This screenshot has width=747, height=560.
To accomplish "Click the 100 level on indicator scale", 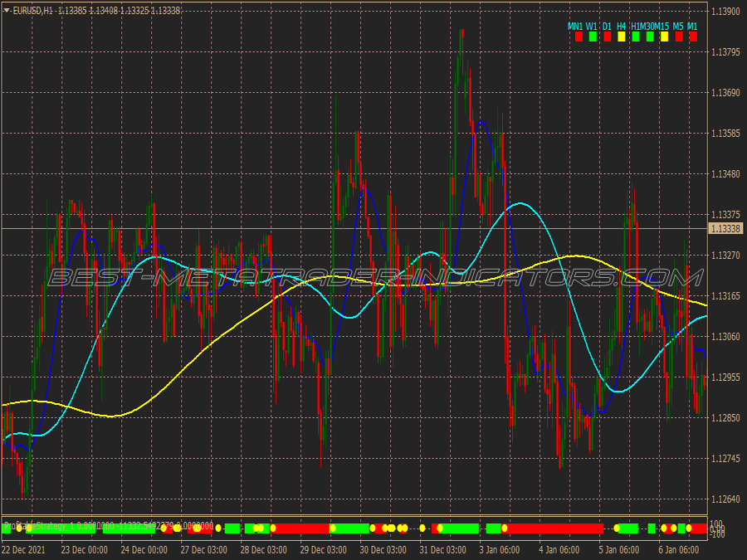I will (x=716, y=523).
